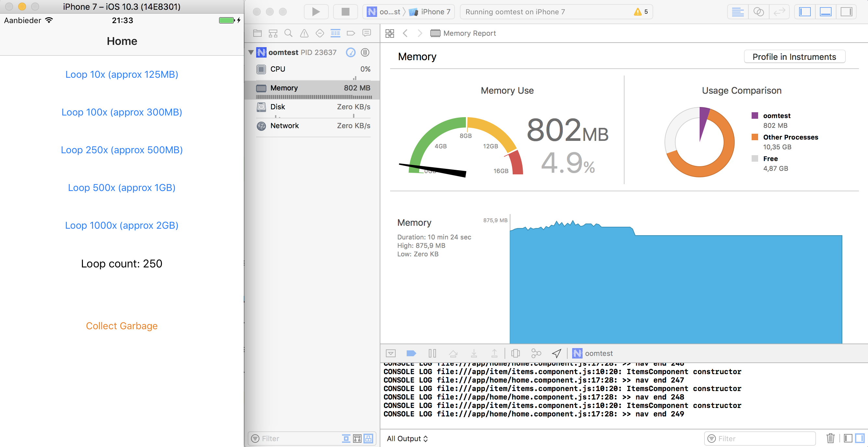Pause program execution in debug bar
This screenshot has width=868, height=447.
tap(432, 353)
